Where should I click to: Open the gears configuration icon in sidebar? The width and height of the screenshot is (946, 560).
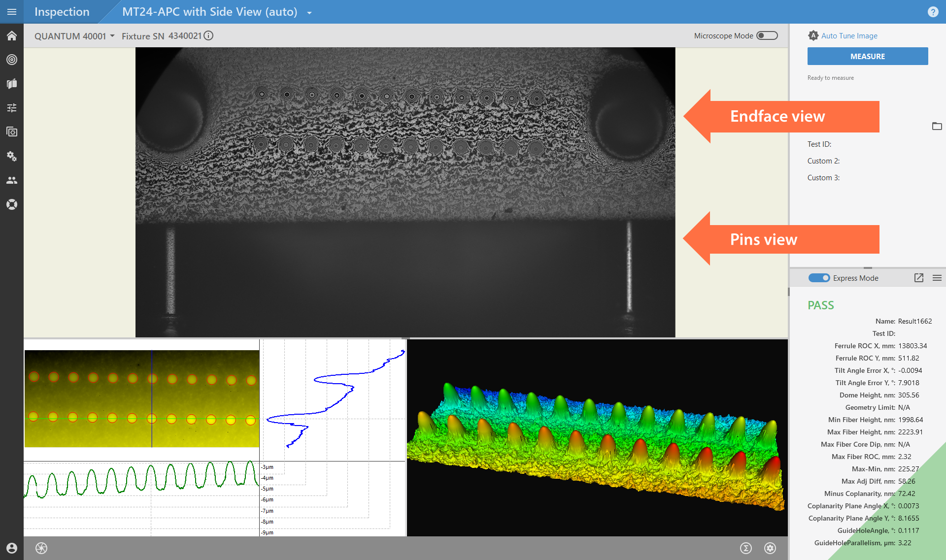pos(12,156)
